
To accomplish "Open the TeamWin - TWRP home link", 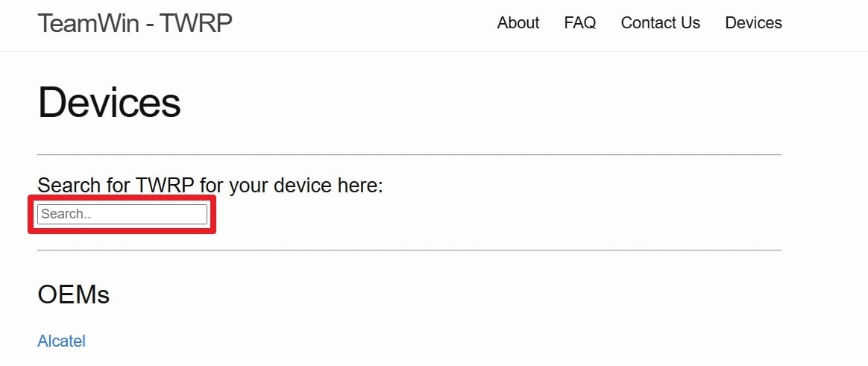I will pos(135,23).
